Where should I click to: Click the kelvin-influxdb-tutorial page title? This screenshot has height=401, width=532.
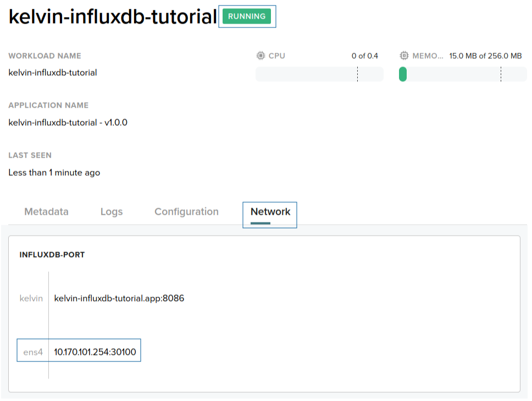pyautogui.click(x=113, y=16)
